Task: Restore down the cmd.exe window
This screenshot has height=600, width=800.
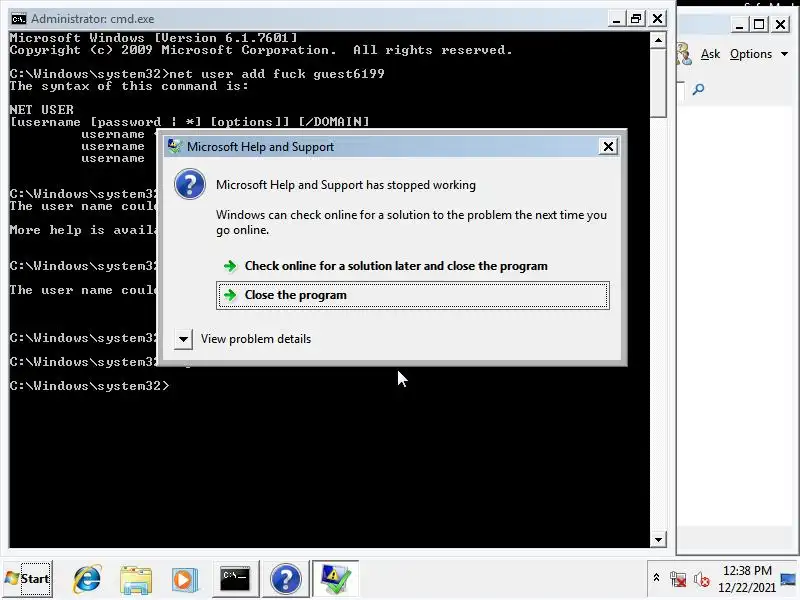Action: pyautogui.click(x=636, y=19)
